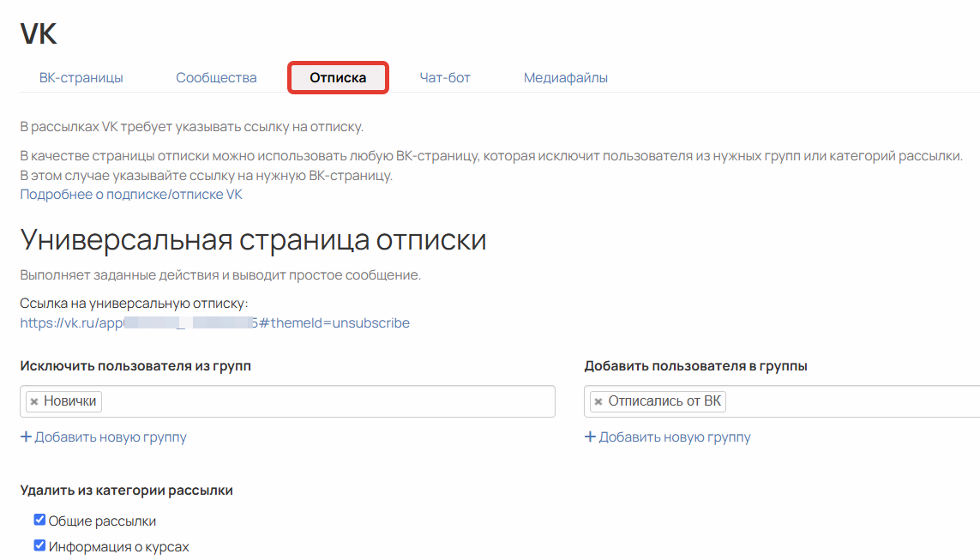The image size is (980, 560).
Task: Click the Удалить из категории рассылки label
Action: coord(126,491)
